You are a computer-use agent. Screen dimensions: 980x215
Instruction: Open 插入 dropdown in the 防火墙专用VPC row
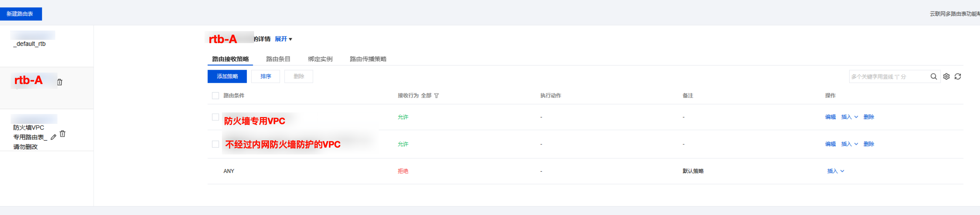849,117
